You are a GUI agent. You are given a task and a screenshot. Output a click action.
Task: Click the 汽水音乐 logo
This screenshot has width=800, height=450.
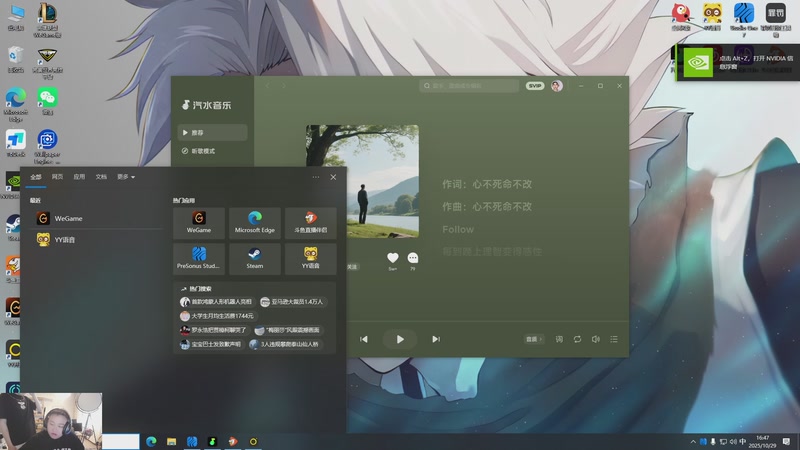click(207, 105)
